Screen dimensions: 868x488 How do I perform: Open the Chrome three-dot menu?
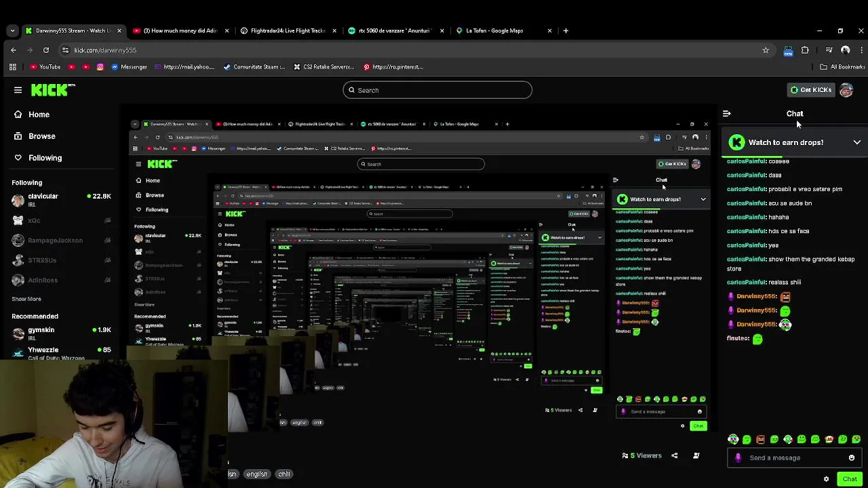(862, 50)
